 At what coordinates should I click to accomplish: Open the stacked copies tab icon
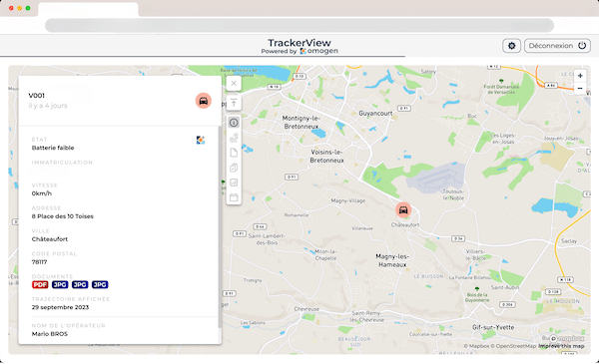(x=234, y=168)
